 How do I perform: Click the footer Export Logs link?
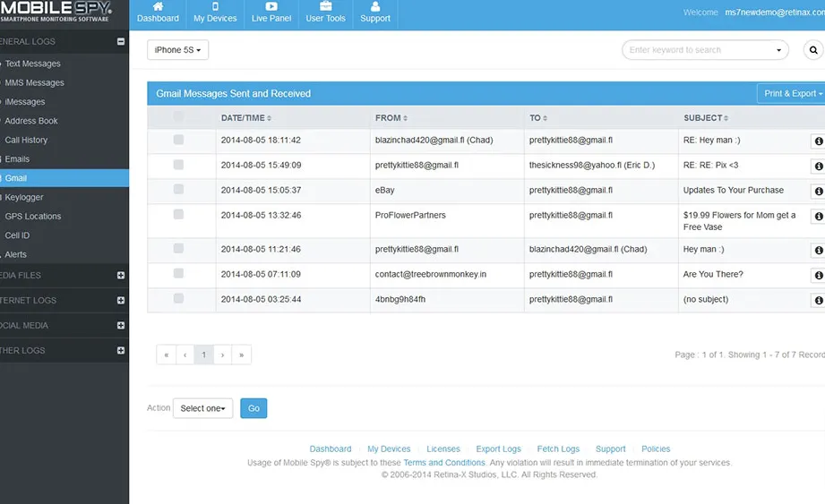pos(498,448)
